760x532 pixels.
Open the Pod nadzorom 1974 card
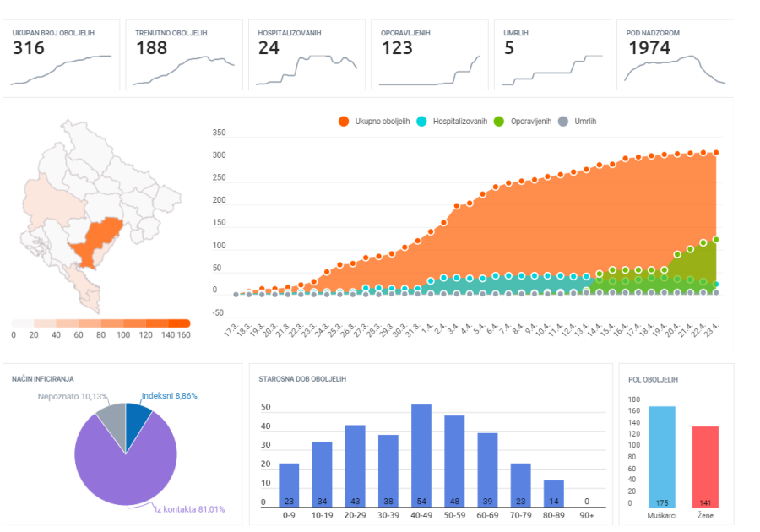(x=676, y=55)
